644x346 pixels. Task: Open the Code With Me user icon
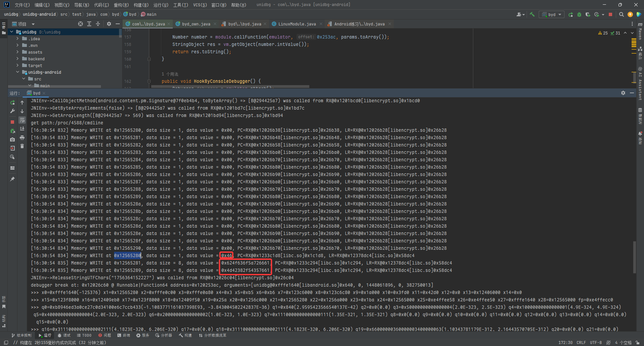tap(520, 14)
